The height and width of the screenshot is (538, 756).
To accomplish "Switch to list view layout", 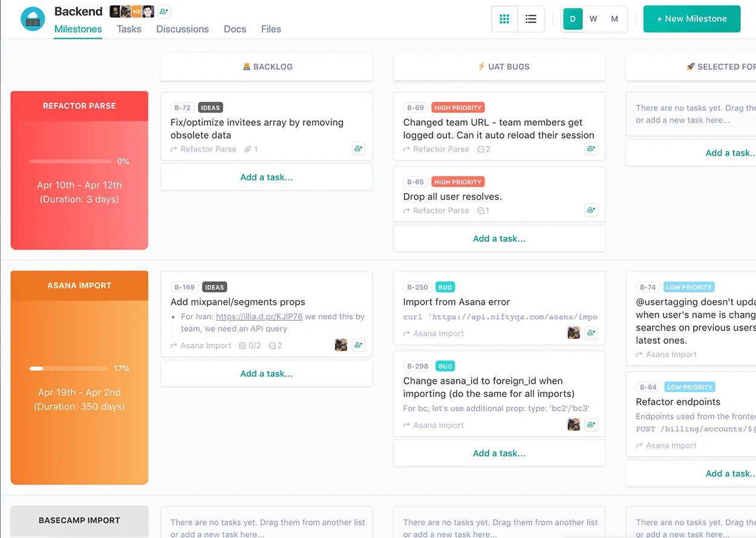I will click(531, 19).
